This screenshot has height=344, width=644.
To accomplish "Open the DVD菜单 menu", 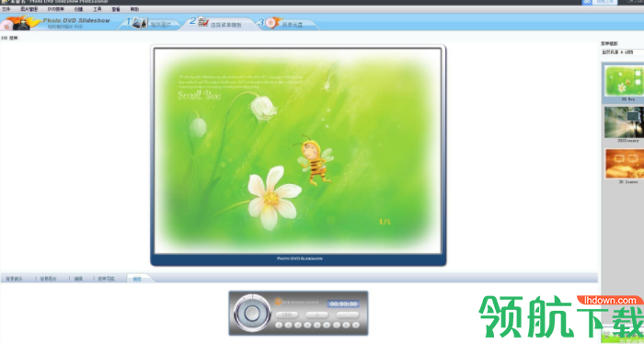I will point(56,9).
